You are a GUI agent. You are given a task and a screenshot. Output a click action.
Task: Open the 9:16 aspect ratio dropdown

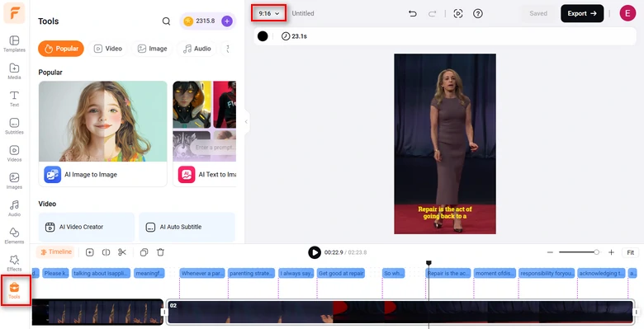coord(268,13)
